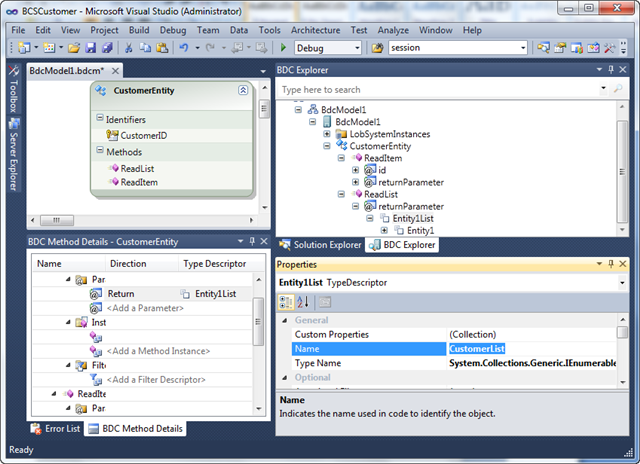Screen dimensions: 640x464
Task: Click the Custom Properties (Collection) value
Action: (x=473, y=335)
